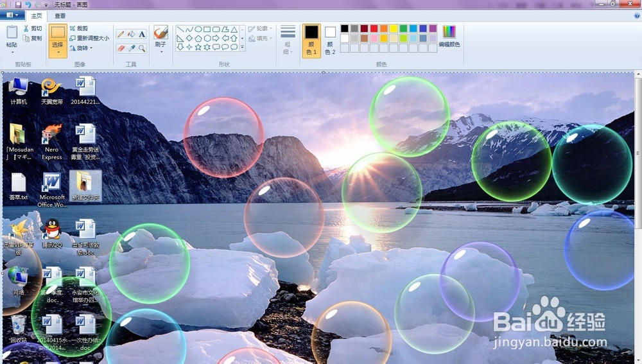Choose the Right arrow shape
The height and width of the screenshot is (364, 642).
pyautogui.click(x=216, y=38)
